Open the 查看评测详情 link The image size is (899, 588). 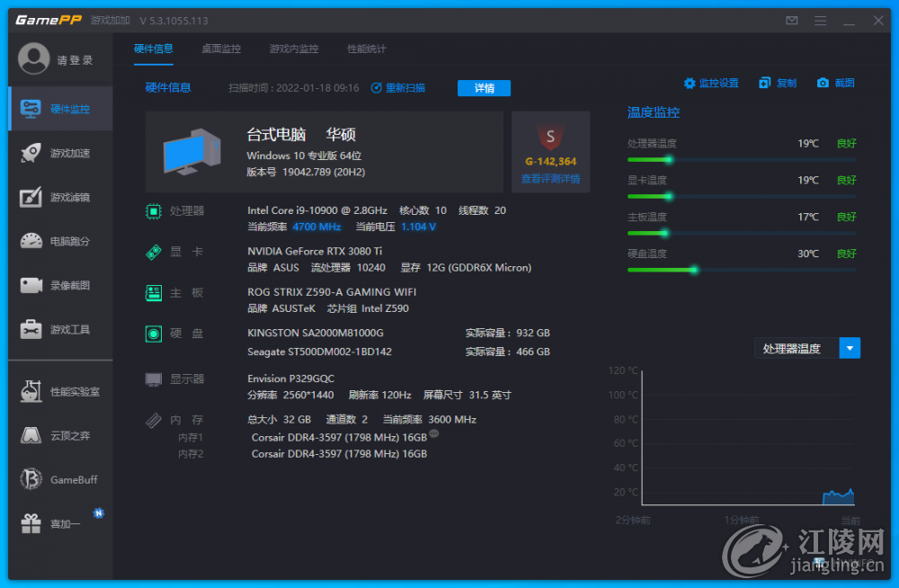click(550, 178)
